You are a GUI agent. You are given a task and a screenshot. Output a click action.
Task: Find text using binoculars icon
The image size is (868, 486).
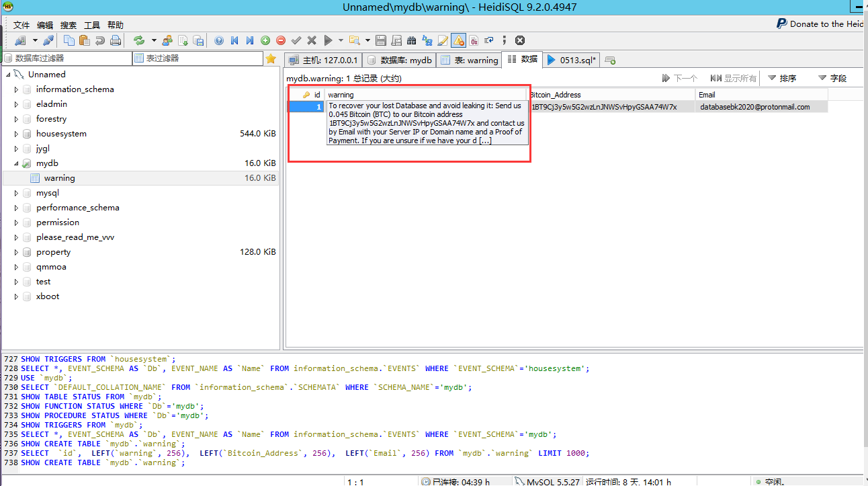coord(412,40)
